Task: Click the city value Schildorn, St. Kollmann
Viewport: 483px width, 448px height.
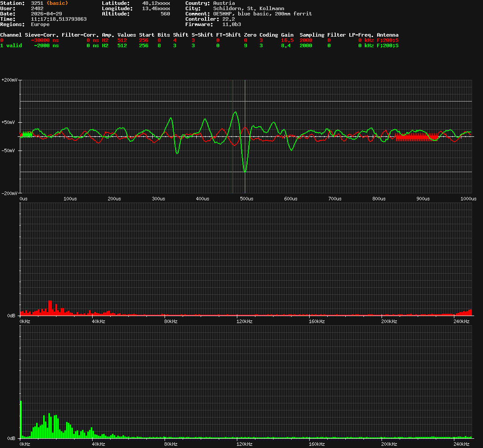Action: tap(248, 8)
